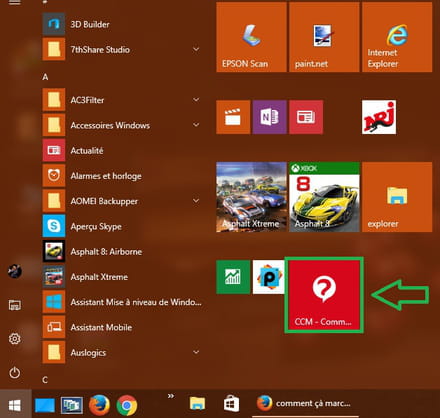The width and height of the screenshot is (440, 418).
Task: Expand Accessoires Windows chevron
Action: (x=196, y=125)
